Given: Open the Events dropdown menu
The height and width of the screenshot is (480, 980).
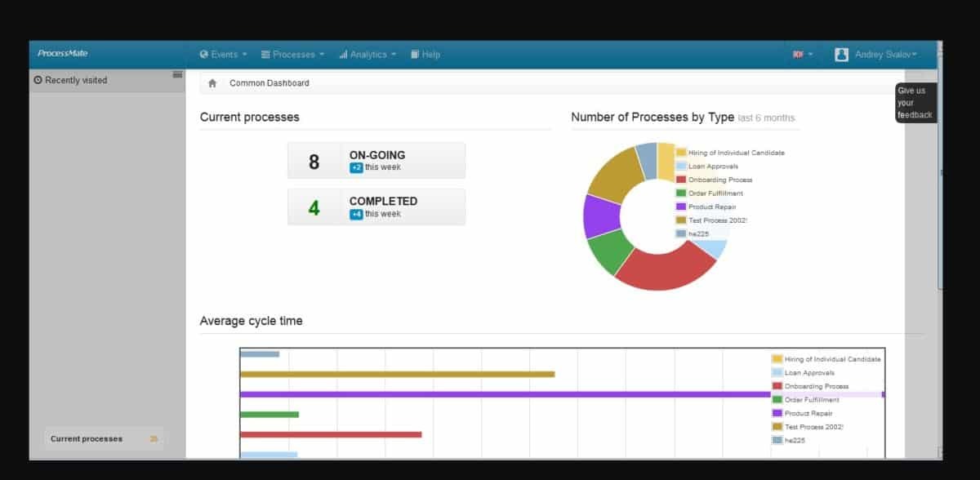Looking at the screenshot, I should [223, 55].
